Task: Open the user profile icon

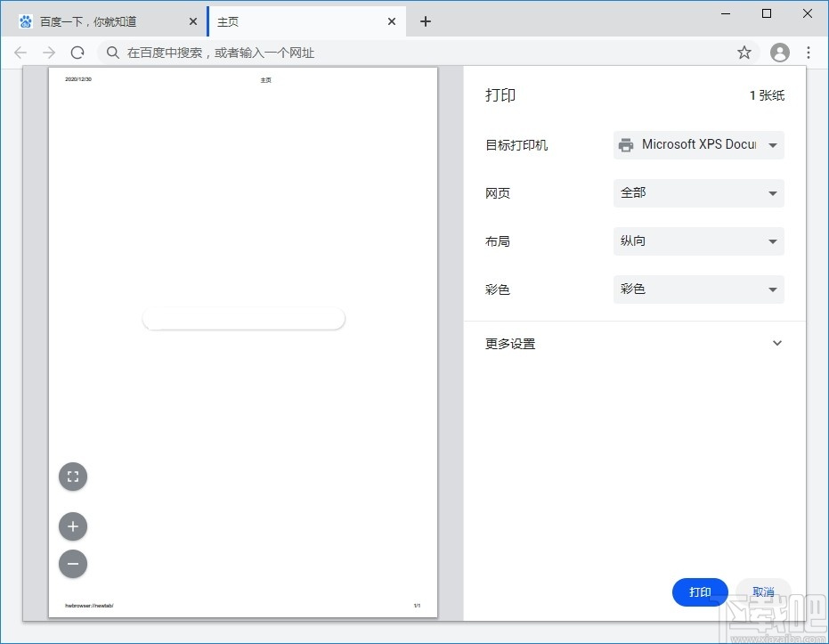Action: coord(779,53)
